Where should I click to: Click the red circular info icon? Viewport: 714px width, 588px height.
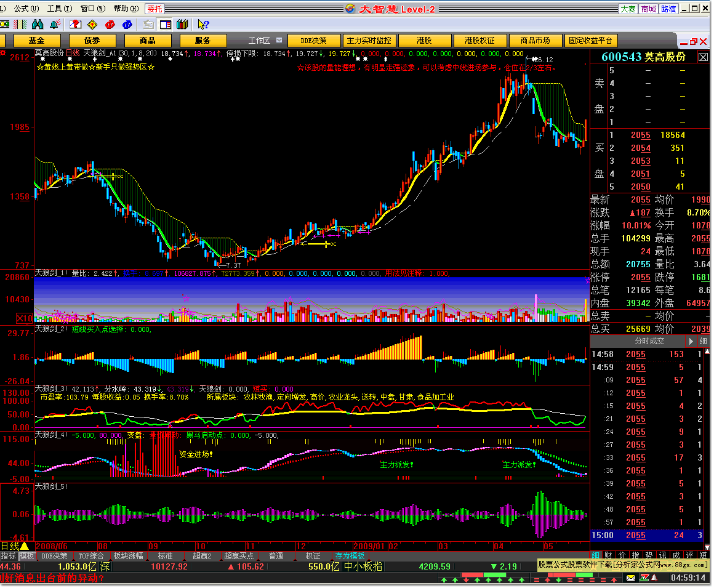point(110,24)
